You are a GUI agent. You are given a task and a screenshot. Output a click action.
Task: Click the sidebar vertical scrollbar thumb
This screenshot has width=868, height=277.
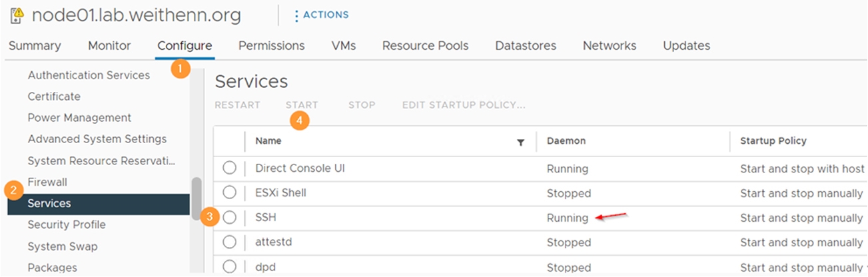coord(197,193)
